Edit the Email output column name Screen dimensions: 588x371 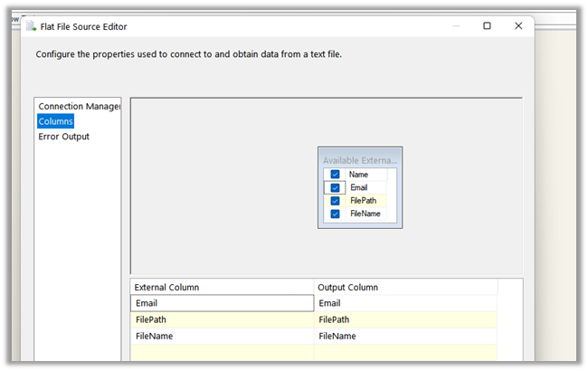(x=404, y=303)
